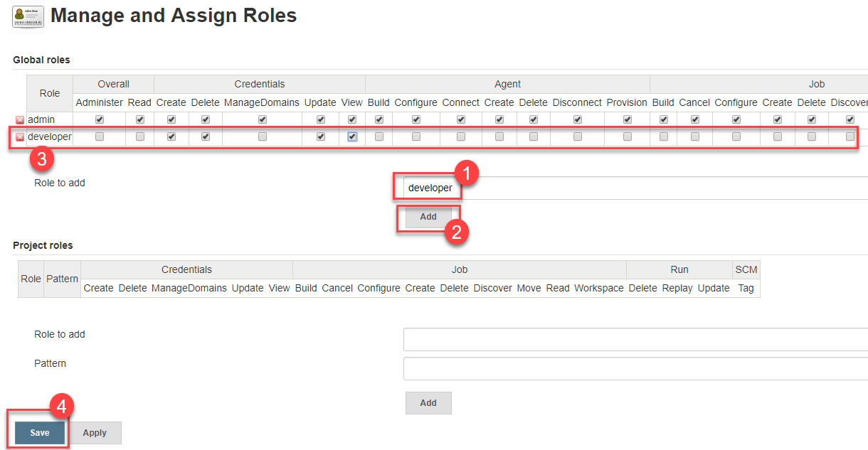
Task: Save the role configuration
Action: click(40, 432)
